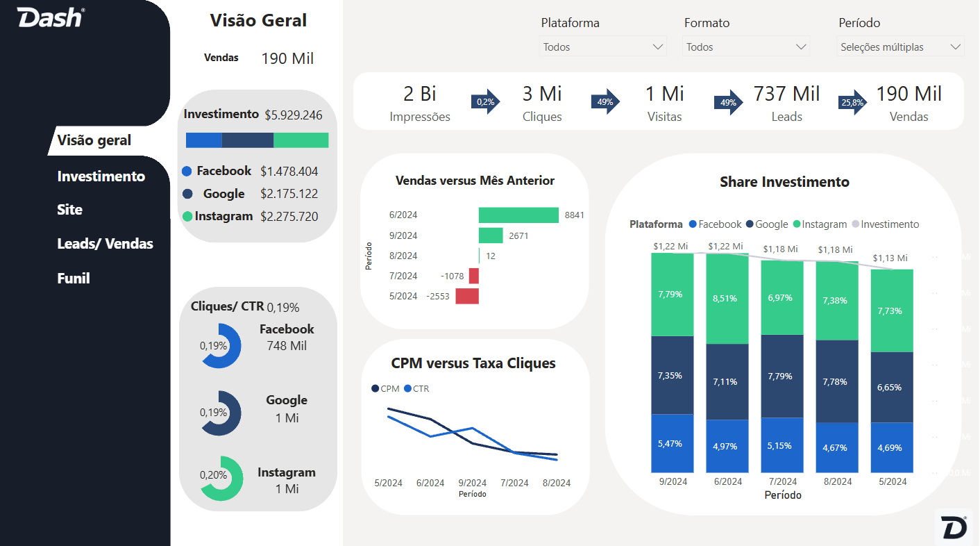Click the Instagram 0,20% donut chart
This screenshot has height=546, width=980.
pyautogui.click(x=221, y=478)
